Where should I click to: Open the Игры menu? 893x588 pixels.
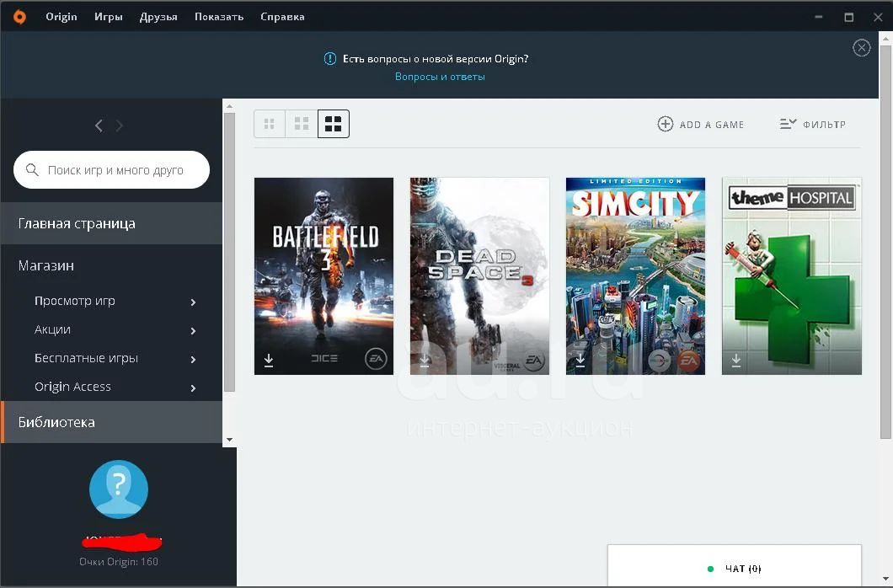click(x=108, y=17)
